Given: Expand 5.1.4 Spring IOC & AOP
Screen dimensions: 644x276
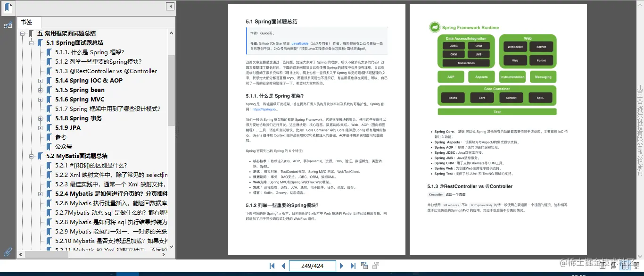Looking at the screenshot, I should tap(40, 81).
